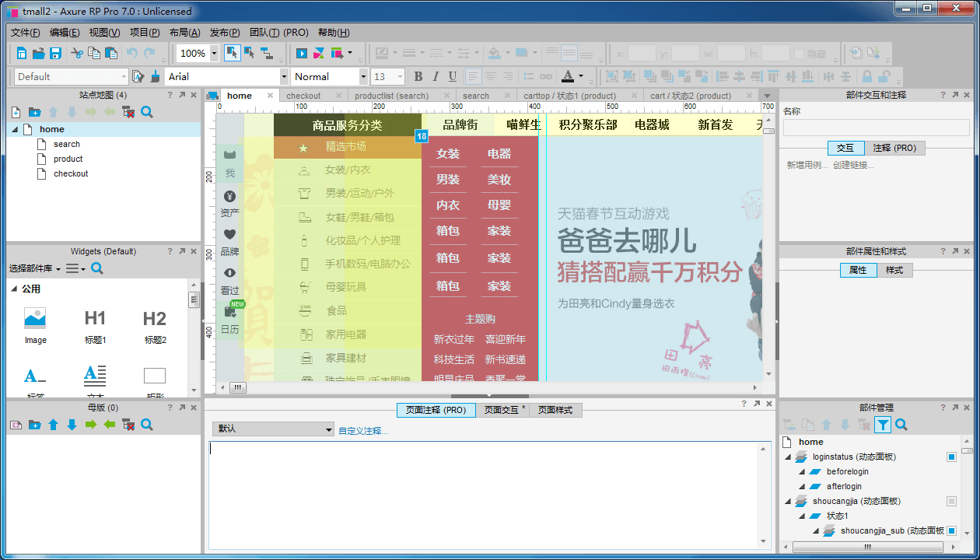Toggle visibility of loginstatus dynamic panel
Screen dimensions: 980x560
pyautogui.click(x=951, y=457)
